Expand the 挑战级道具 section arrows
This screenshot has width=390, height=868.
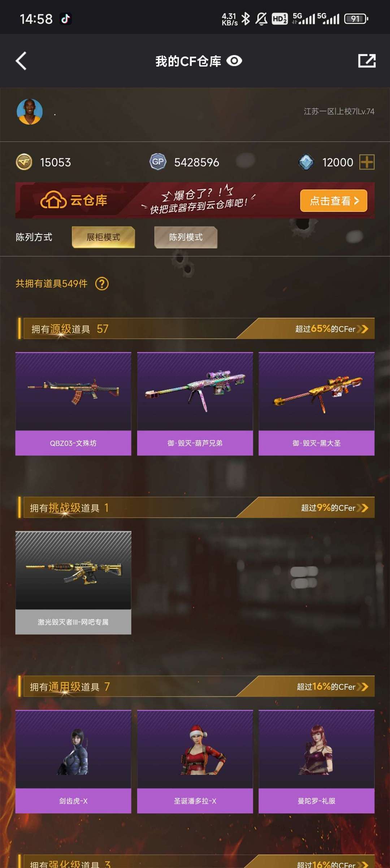pyautogui.click(x=363, y=508)
